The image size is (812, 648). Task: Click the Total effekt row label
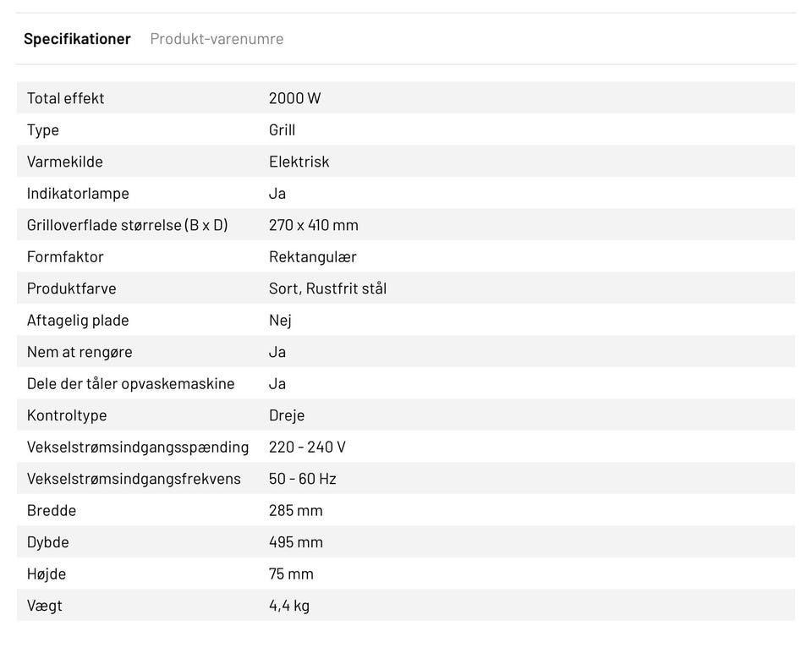(66, 98)
